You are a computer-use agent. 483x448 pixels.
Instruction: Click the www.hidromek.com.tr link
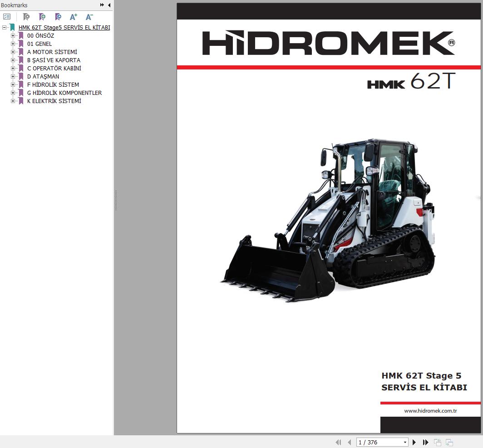pos(430,411)
